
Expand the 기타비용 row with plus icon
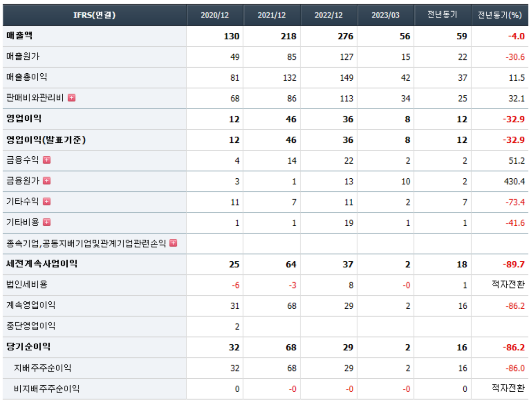47,222
